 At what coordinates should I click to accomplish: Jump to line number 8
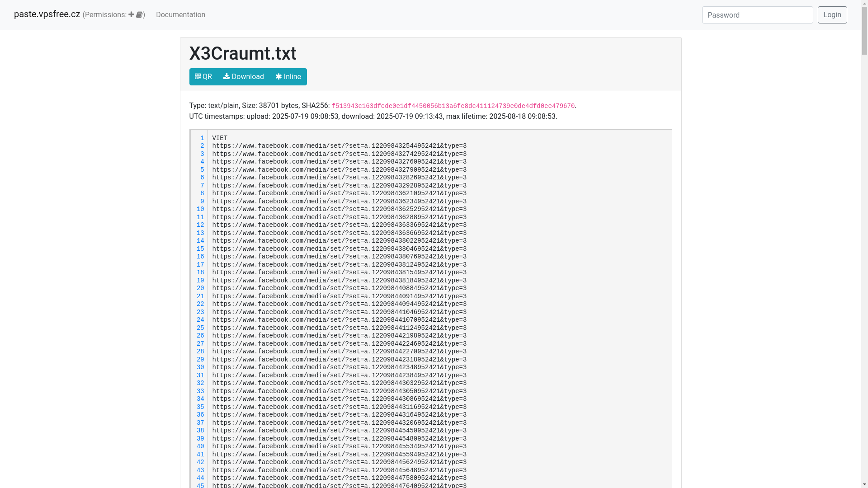coord(202,193)
